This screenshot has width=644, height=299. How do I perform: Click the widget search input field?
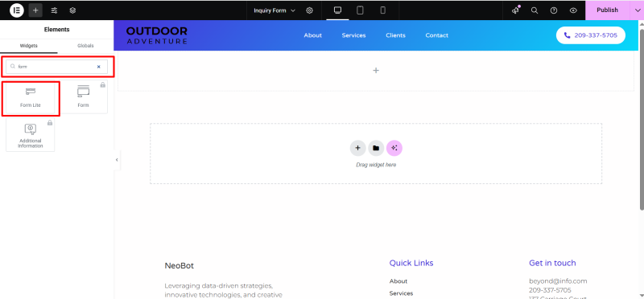click(x=56, y=67)
